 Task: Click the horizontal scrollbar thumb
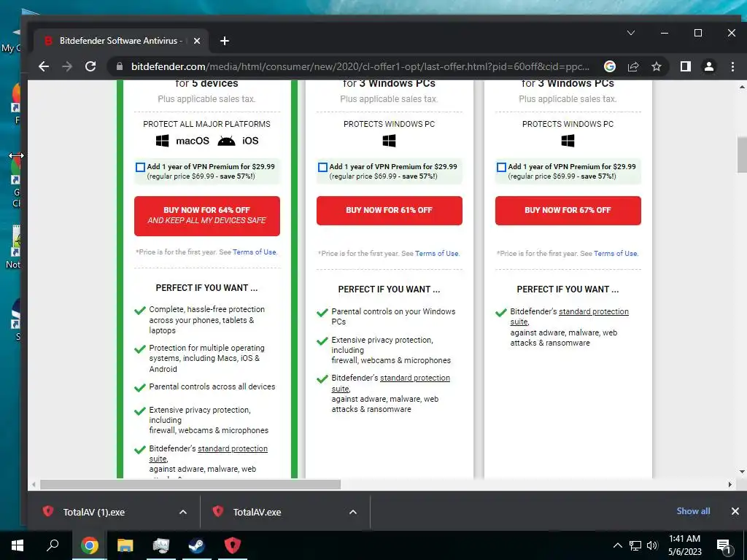(x=190, y=485)
